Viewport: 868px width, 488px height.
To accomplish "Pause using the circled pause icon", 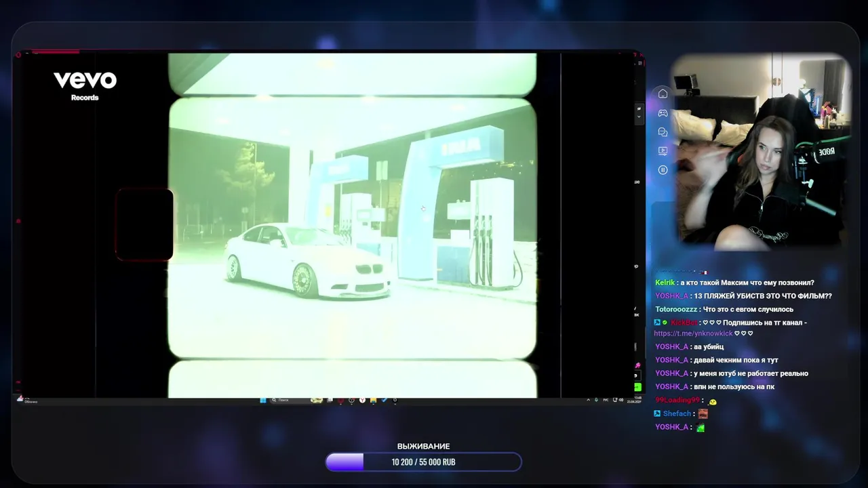I will click(x=663, y=169).
